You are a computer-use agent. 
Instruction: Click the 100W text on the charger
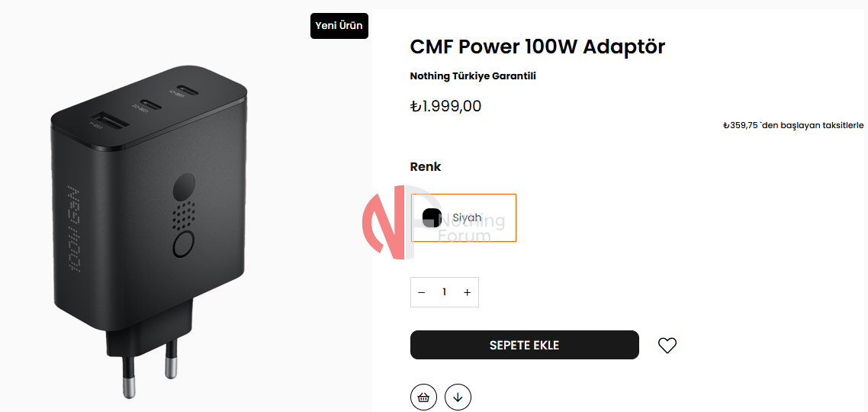coord(74,229)
